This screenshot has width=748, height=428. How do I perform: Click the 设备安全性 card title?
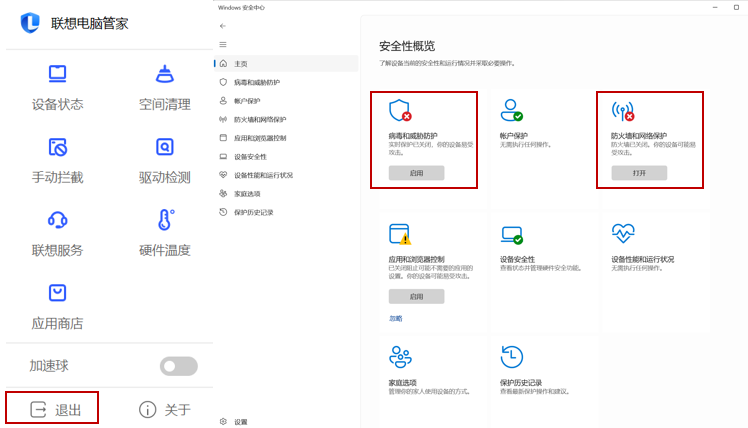coord(517,259)
